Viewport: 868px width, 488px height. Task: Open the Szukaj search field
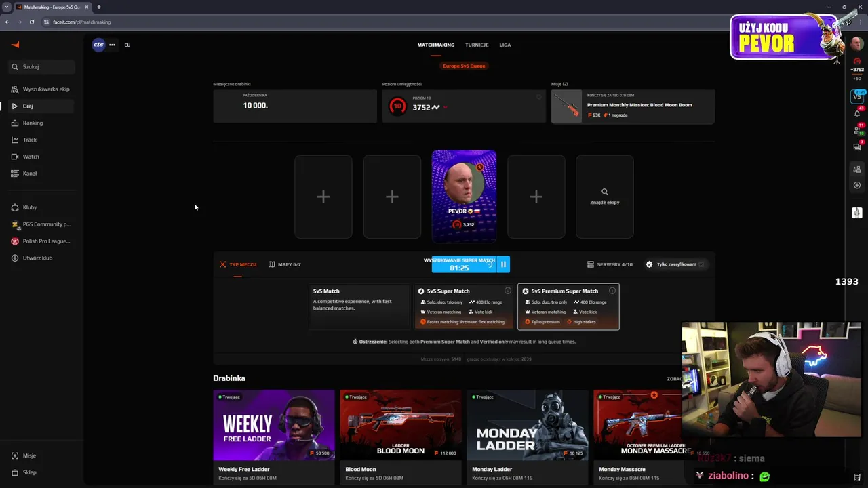[x=42, y=67]
